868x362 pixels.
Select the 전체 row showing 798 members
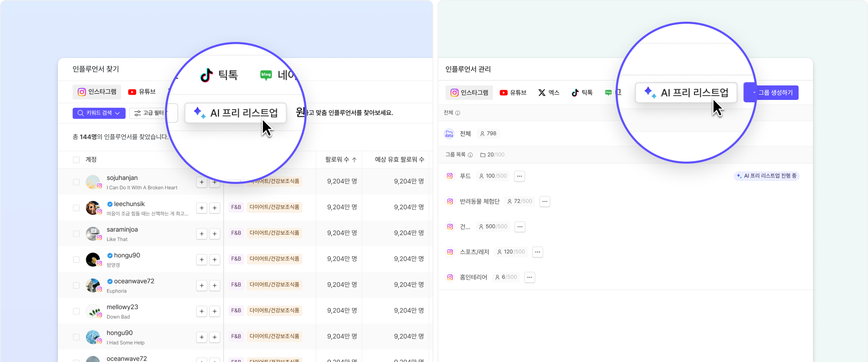[625, 134]
